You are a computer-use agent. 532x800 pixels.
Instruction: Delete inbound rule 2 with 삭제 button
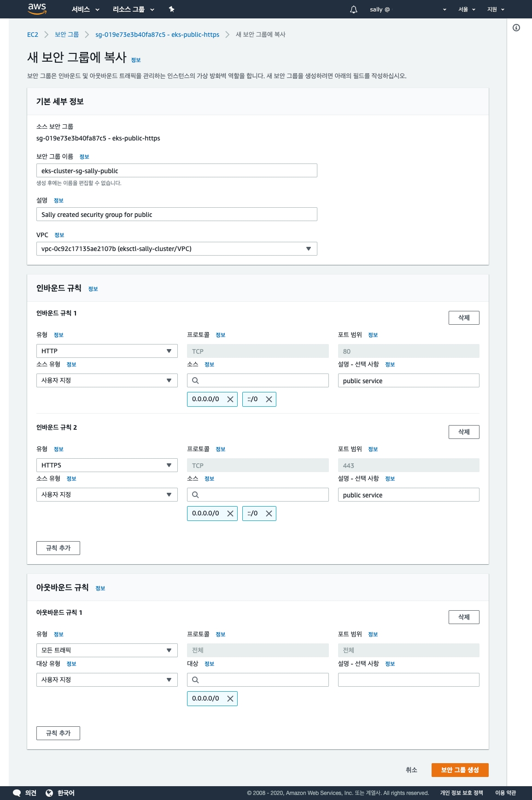[x=463, y=432]
